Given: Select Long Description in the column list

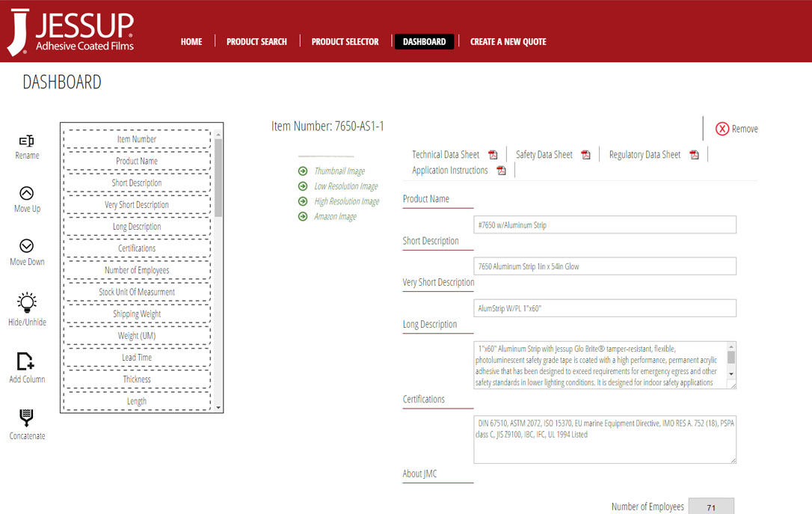Looking at the screenshot, I should click(x=137, y=227).
